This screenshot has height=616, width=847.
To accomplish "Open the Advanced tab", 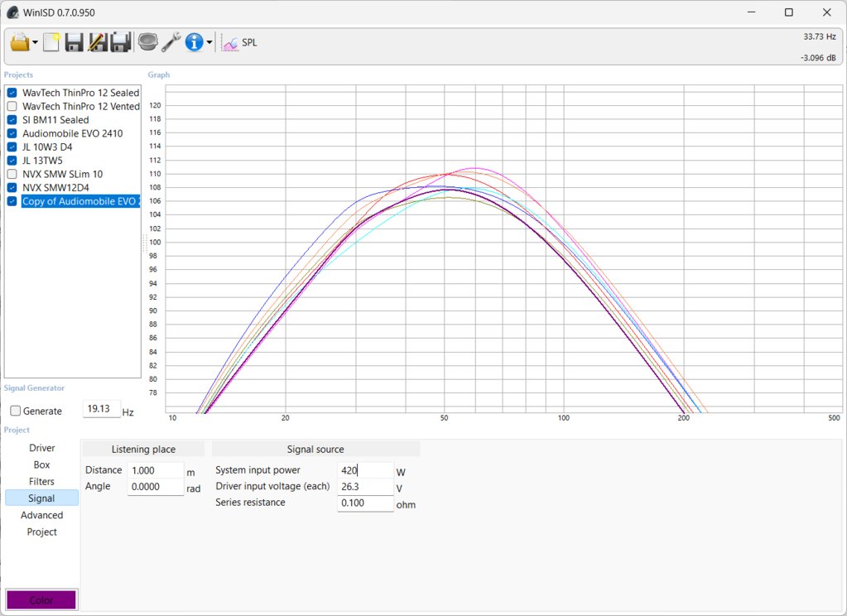I will point(42,515).
